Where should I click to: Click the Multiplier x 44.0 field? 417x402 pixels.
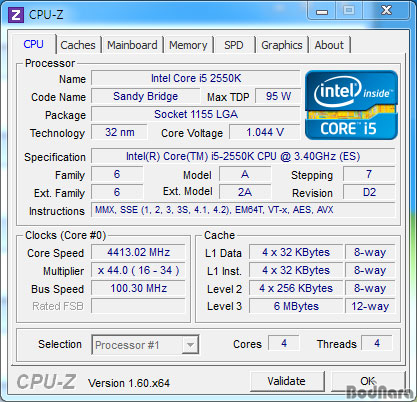(138, 270)
